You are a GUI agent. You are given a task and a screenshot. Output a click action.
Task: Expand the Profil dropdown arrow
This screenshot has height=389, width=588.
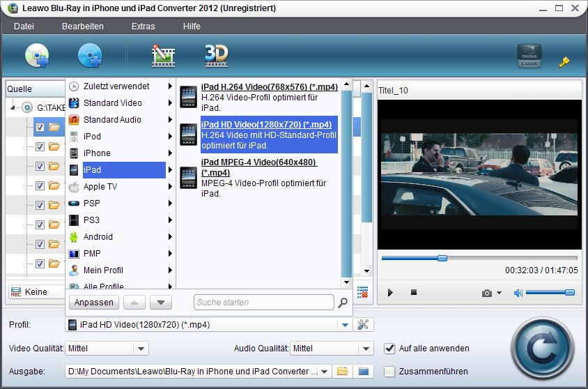point(344,325)
